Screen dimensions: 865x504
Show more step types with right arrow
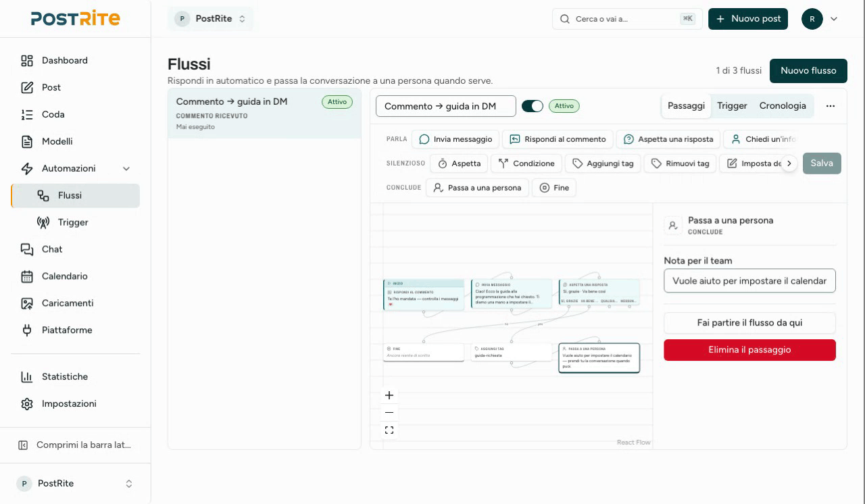789,163
